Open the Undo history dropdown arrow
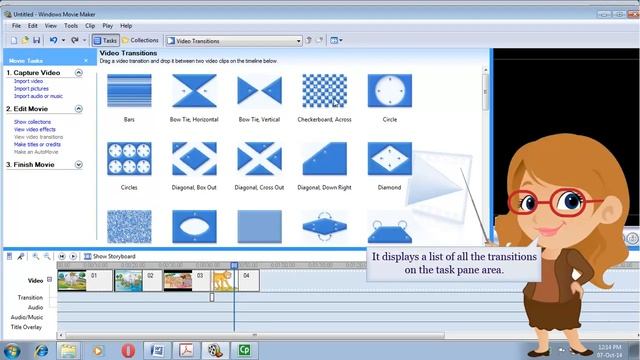 point(63,40)
